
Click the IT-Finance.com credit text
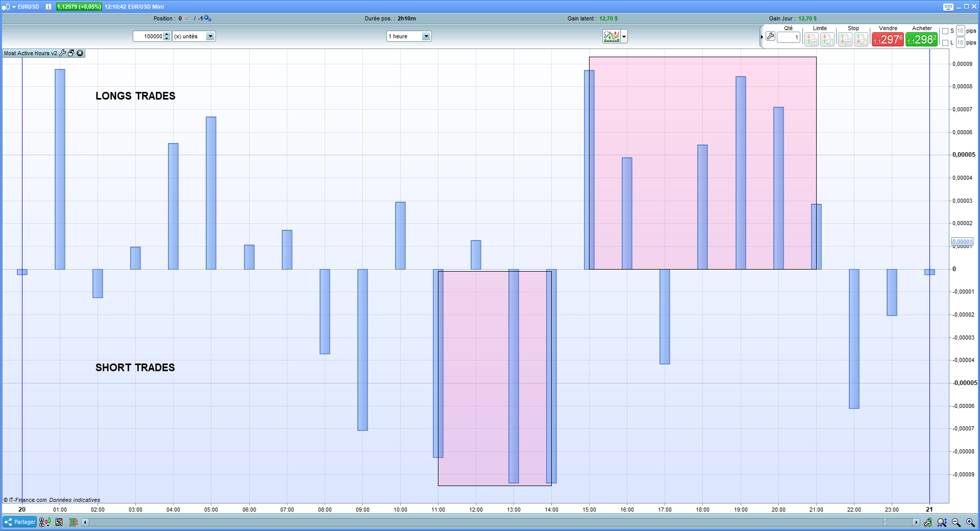pyautogui.click(x=25, y=500)
